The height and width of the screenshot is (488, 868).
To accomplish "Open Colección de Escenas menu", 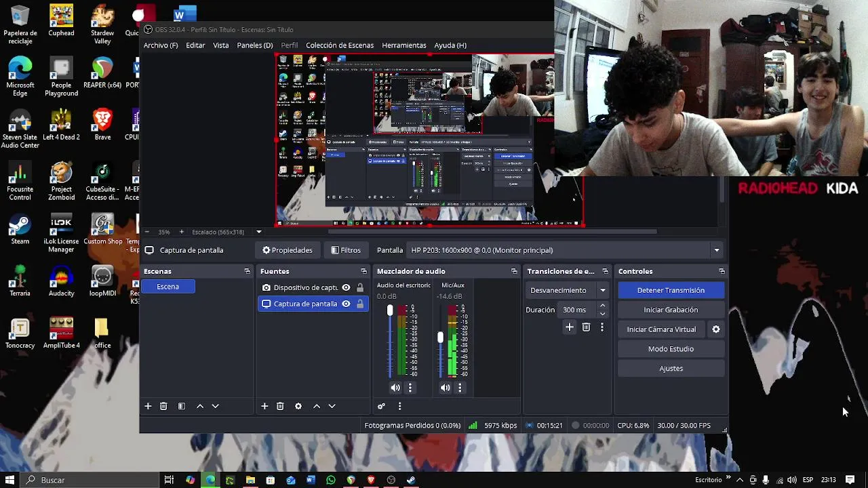I will click(340, 45).
